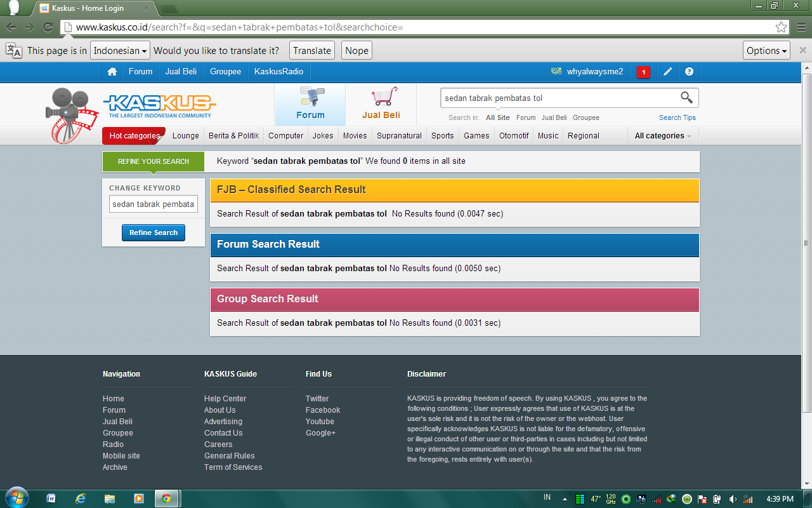
Task: Open Word from the taskbar
Action: click(51, 498)
